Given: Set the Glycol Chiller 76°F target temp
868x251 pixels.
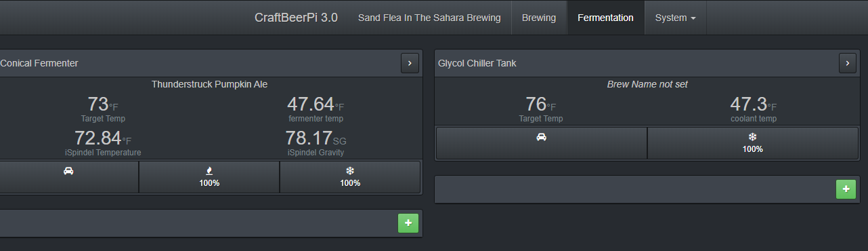Looking at the screenshot, I should pos(541,104).
